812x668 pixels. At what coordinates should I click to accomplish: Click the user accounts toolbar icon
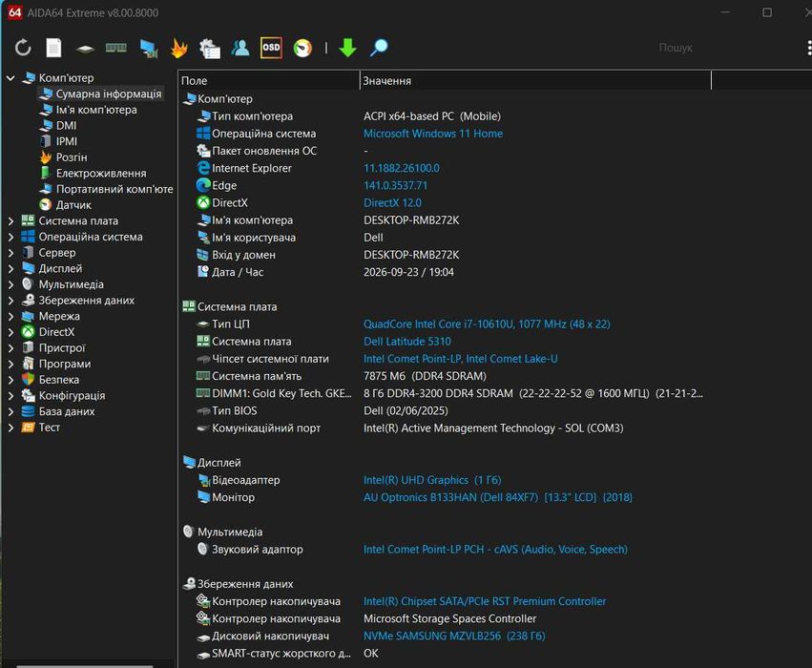tap(240, 48)
